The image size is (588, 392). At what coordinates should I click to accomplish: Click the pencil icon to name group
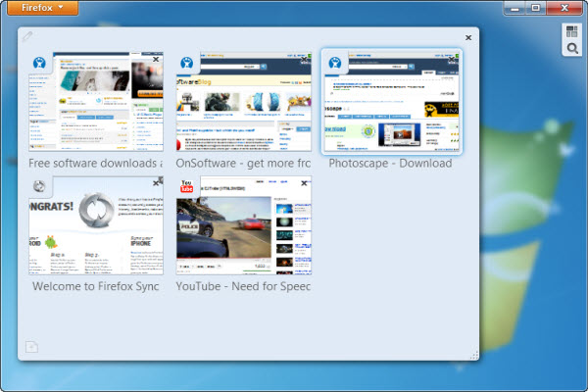28,37
